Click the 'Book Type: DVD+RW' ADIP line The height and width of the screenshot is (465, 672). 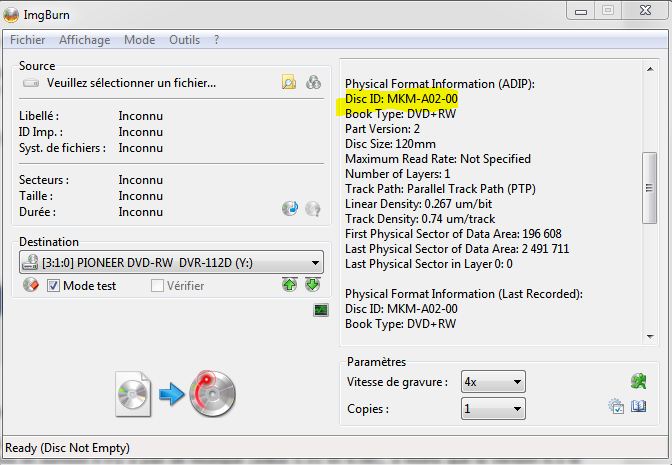click(400, 114)
